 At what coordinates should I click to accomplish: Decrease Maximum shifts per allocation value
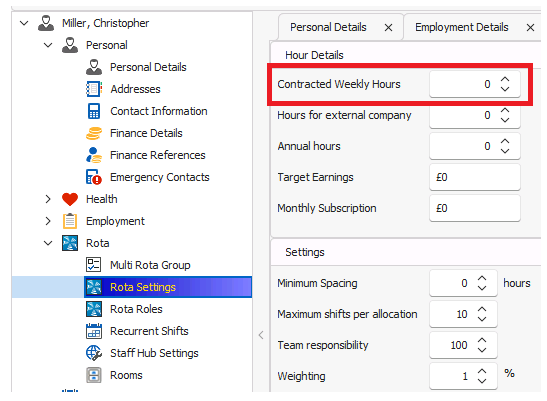482,319
